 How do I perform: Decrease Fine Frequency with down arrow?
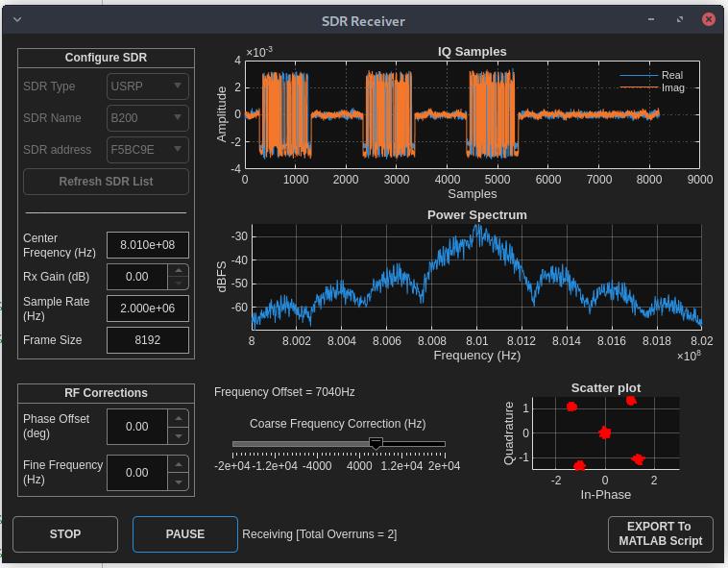point(178,482)
